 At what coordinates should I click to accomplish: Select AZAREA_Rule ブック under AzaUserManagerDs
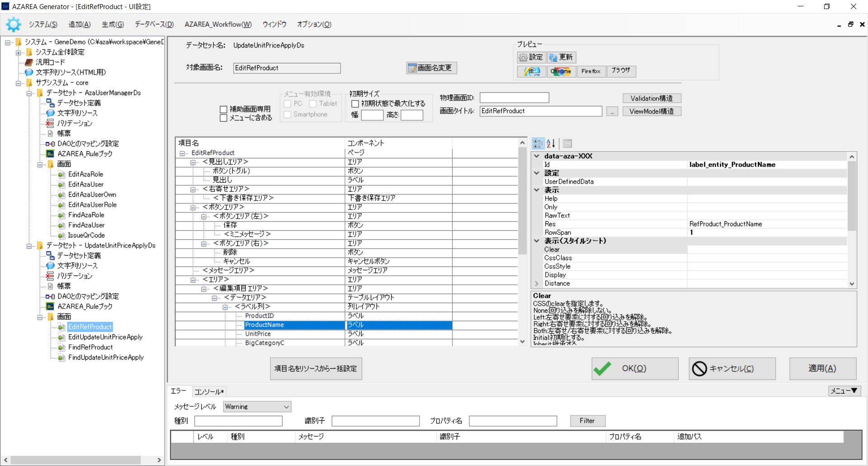tap(85, 154)
